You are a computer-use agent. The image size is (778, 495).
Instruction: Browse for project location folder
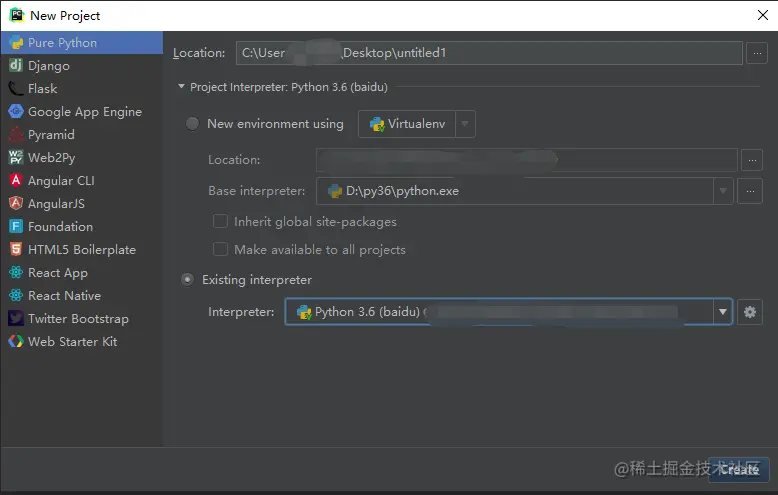pos(755,52)
